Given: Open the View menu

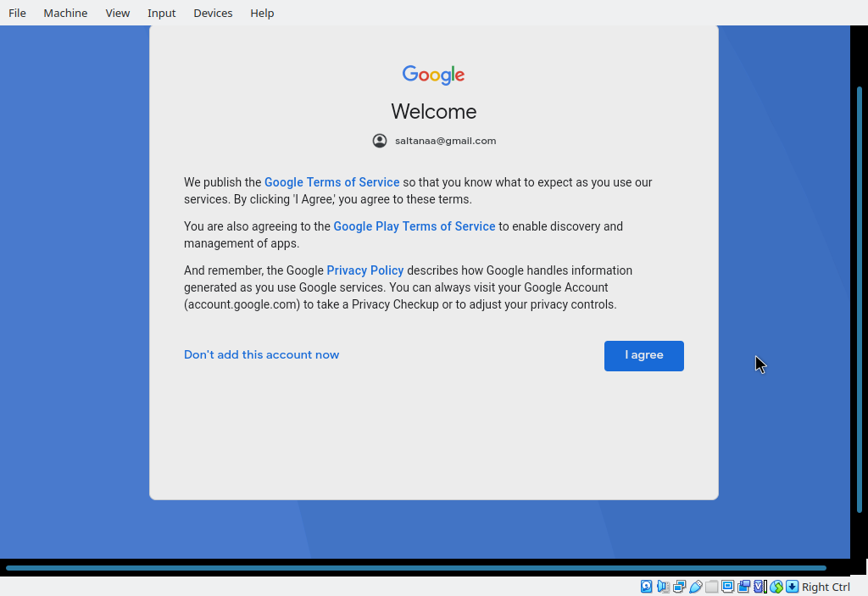Looking at the screenshot, I should (x=117, y=13).
